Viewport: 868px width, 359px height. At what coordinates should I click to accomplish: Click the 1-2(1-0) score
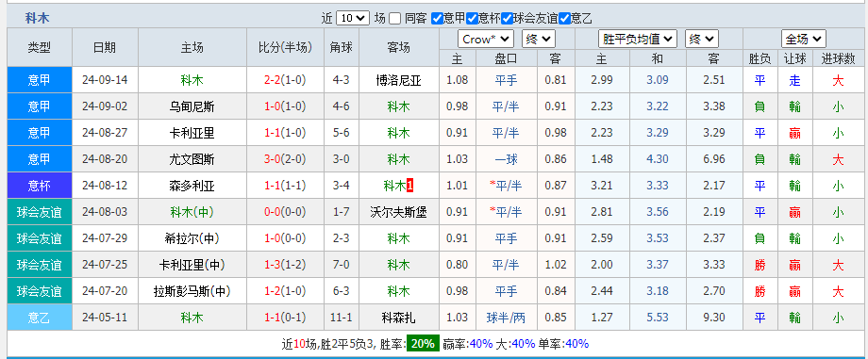pos(286,291)
